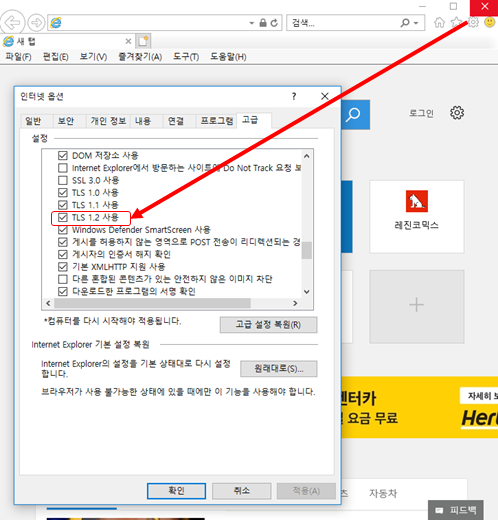This screenshot has width=498, height=520.
Task: Open the Home page icon
Action: tap(440, 22)
